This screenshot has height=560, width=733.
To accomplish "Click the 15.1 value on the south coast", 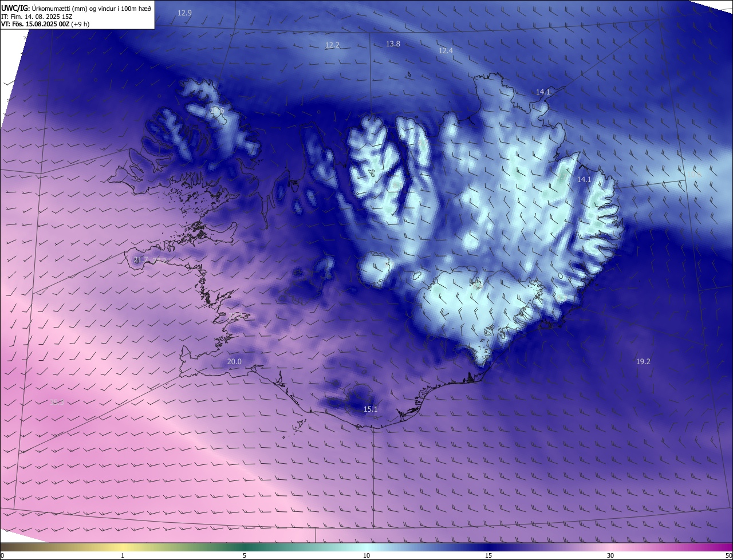I will [x=371, y=409].
